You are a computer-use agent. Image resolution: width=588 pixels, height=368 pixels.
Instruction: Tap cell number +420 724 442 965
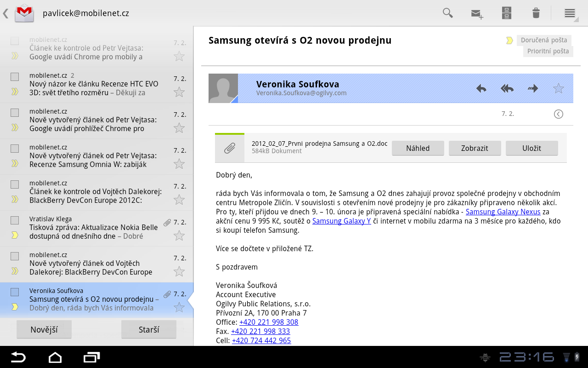(261, 341)
